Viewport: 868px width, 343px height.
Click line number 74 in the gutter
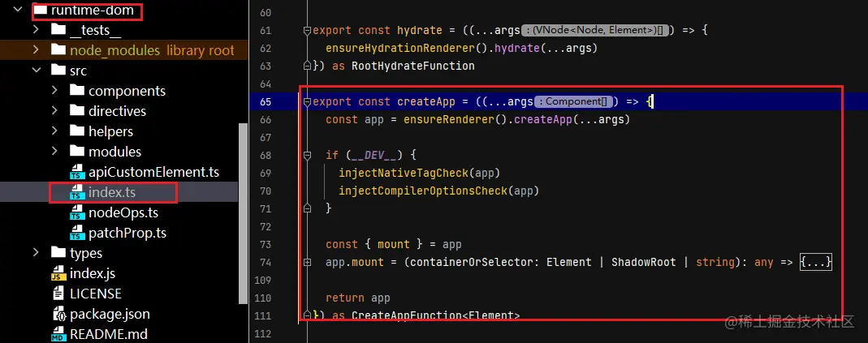(x=266, y=262)
